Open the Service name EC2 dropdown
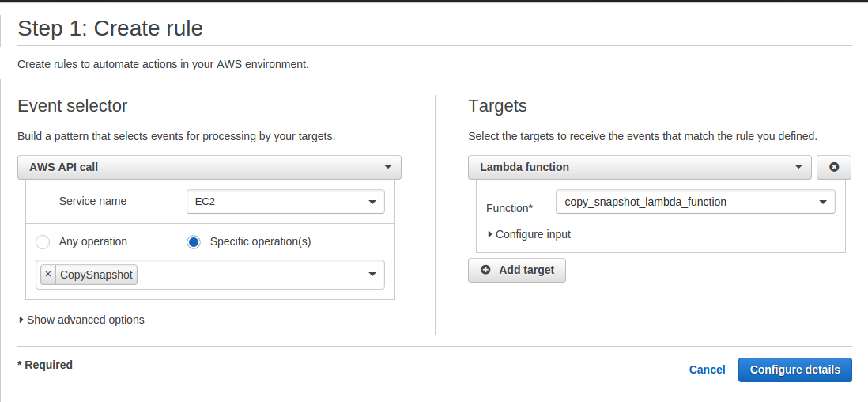Viewport: 868px width, 402px height. tap(285, 202)
